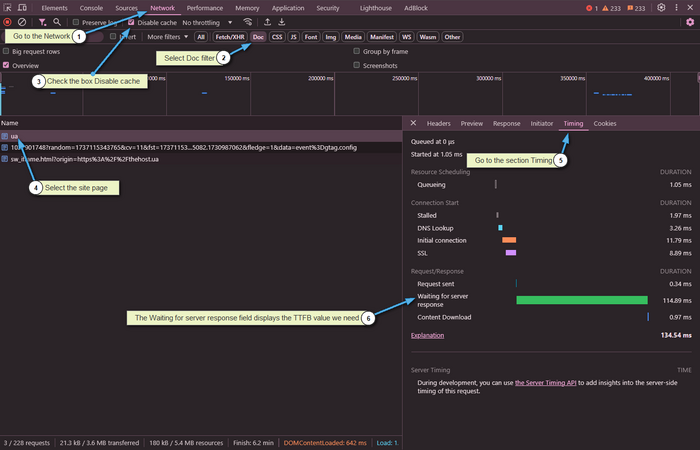This screenshot has width=700, height=450.
Task: Export HAR file download icon
Action: click(282, 22)
